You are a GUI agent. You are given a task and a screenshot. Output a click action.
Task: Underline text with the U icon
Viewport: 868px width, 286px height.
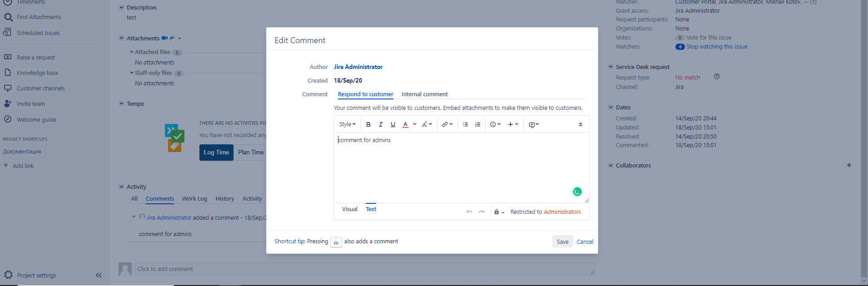pyautogui.click(x=393, y=124)
